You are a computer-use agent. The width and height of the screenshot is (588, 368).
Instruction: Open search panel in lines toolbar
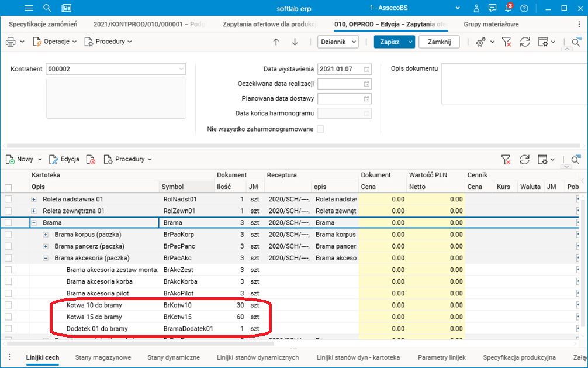point(576,160)
